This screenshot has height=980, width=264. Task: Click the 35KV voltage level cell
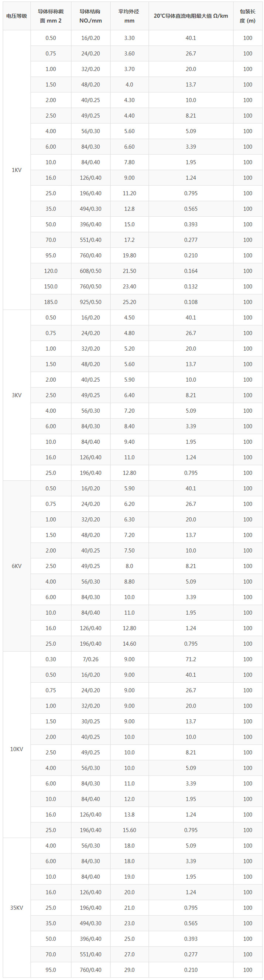tap(17, 908)
